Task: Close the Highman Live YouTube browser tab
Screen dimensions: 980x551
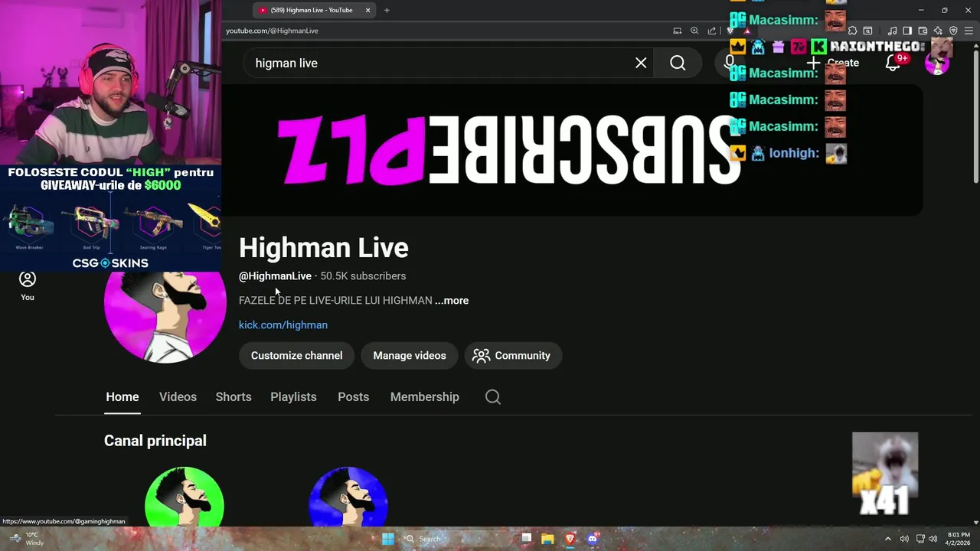Action: 367,10
